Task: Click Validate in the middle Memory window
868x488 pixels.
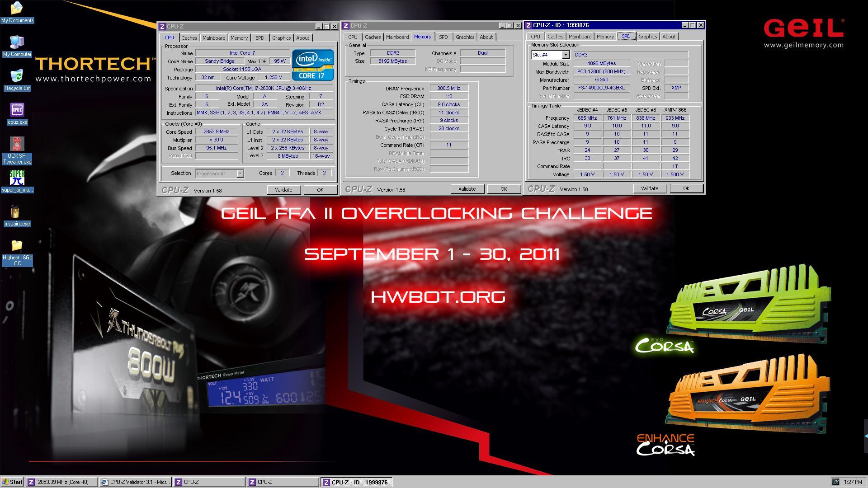Action: click(x=467, y=189)
